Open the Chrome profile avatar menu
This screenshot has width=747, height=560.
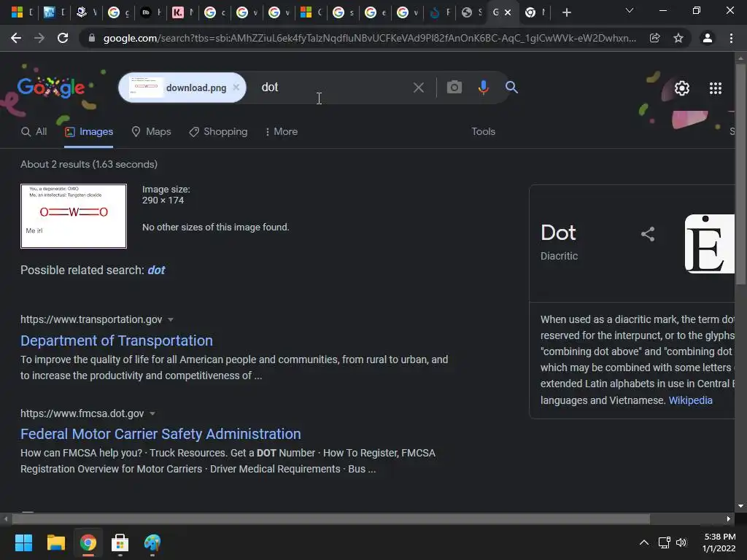pos(708,38)
